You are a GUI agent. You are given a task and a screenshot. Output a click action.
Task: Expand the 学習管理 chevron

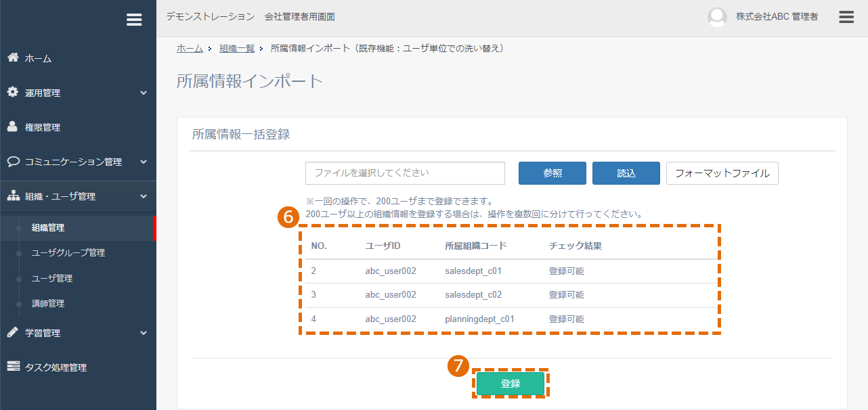pos(143,333)
